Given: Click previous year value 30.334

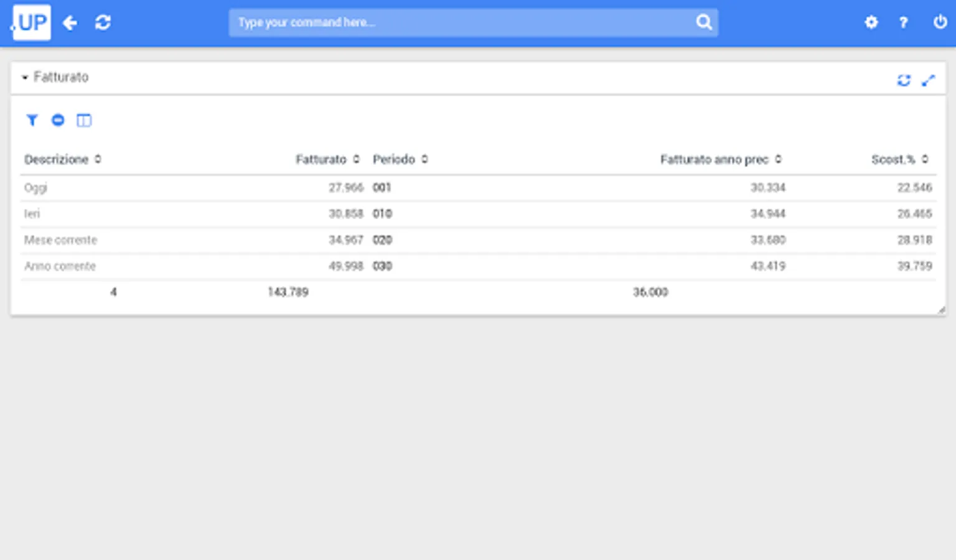Looking at the screenshot, I should [x=767, y=188].
